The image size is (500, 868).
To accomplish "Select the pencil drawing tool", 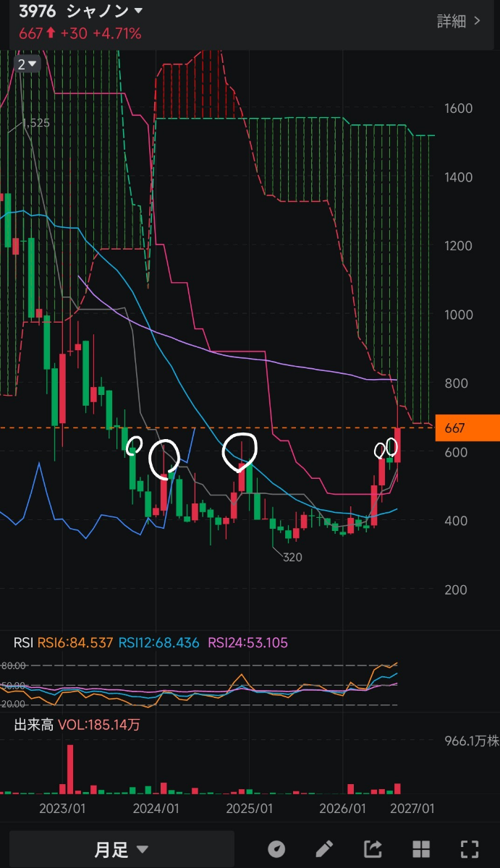I will tap(324, 848).
